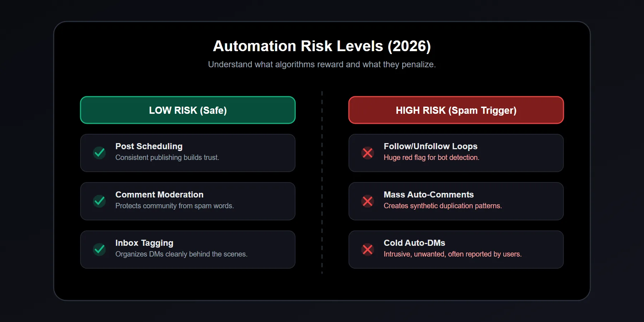Image resolution: width=644 pixels, height=322 pixels.
Task: Open the Mass Auto-Comments card
Action: (456, 201)
